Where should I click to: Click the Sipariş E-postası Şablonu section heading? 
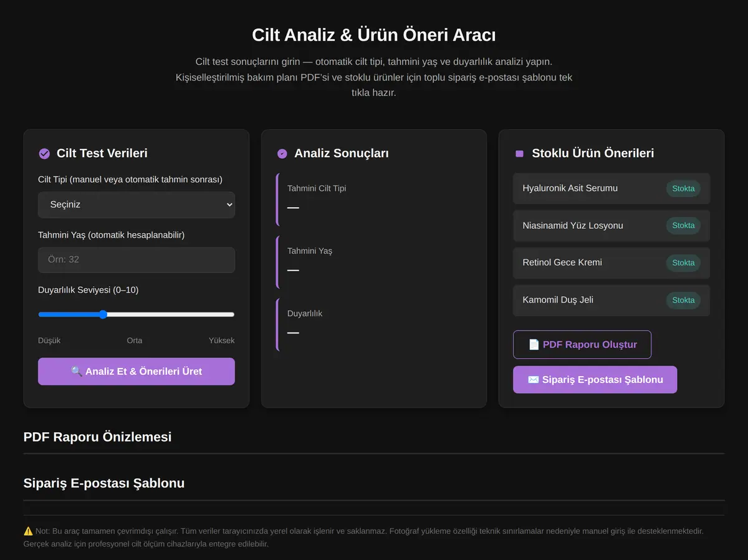(104, 483)
